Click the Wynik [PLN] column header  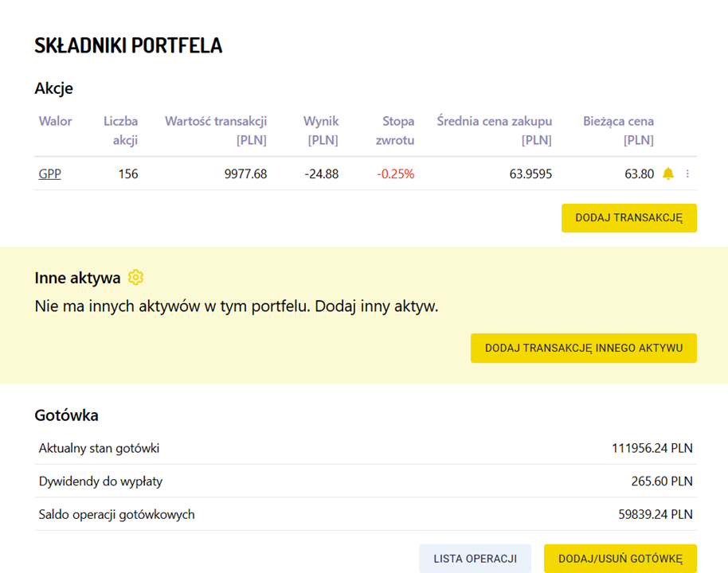pyautogui.click(x=321, y=131)
